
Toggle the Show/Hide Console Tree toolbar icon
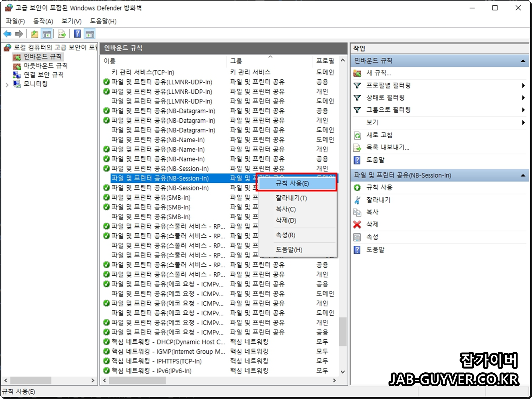click(x=47, y=34)
